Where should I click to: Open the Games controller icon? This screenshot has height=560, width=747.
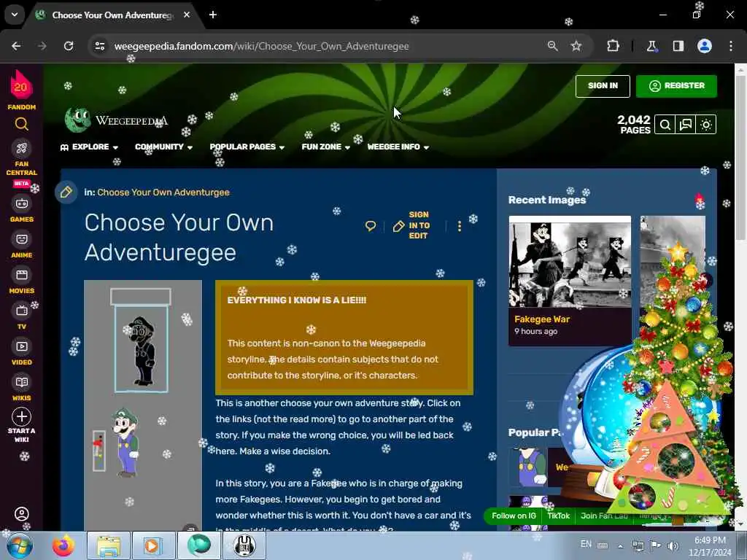[x=21, y=203]
